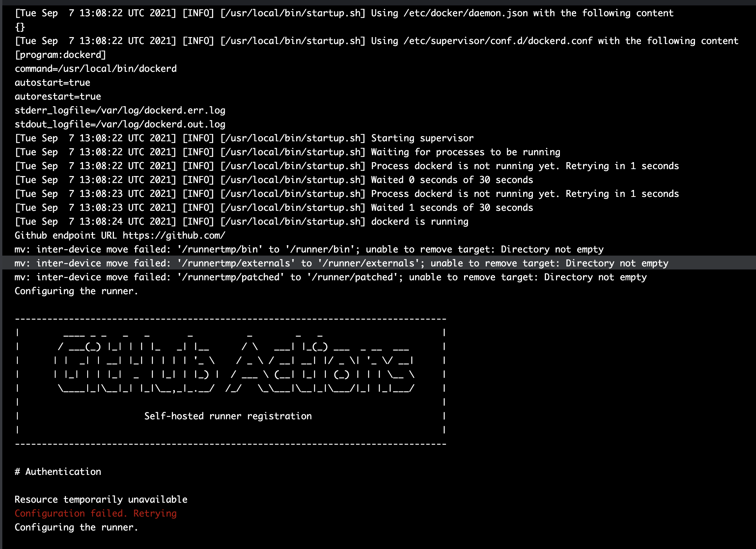The width and height of the screenshot is (756, 549).
Task: Select the # Authentication section heading
Action: click(x=57, y=471)
